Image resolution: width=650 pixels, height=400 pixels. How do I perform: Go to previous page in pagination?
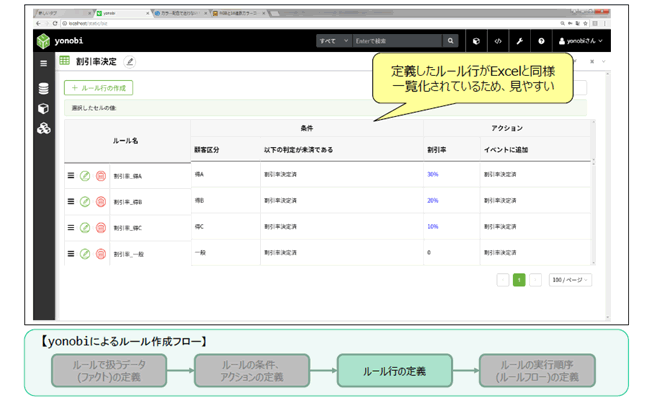pos(503,280)
